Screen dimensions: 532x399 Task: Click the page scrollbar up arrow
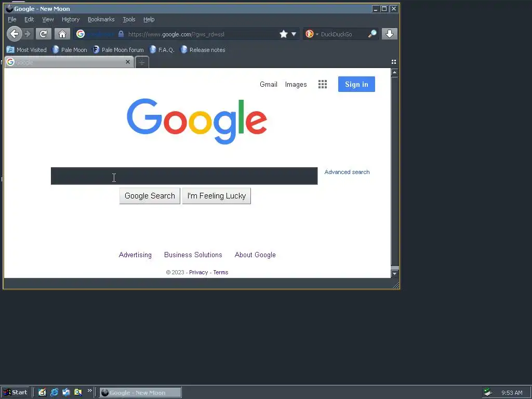[x=395, y=73]
